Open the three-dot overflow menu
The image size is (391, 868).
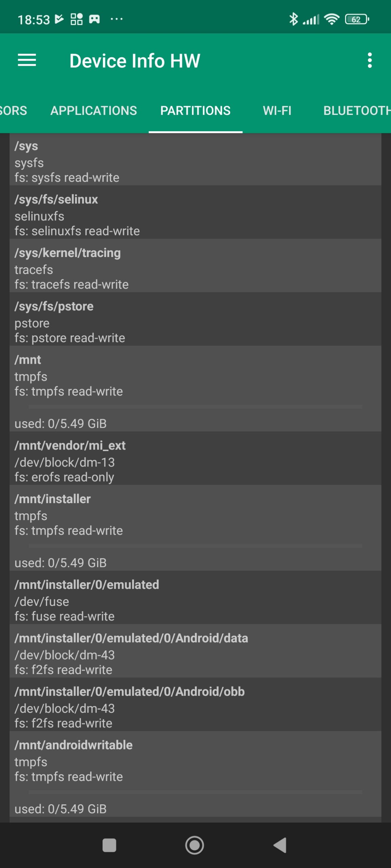coord(370,60)
